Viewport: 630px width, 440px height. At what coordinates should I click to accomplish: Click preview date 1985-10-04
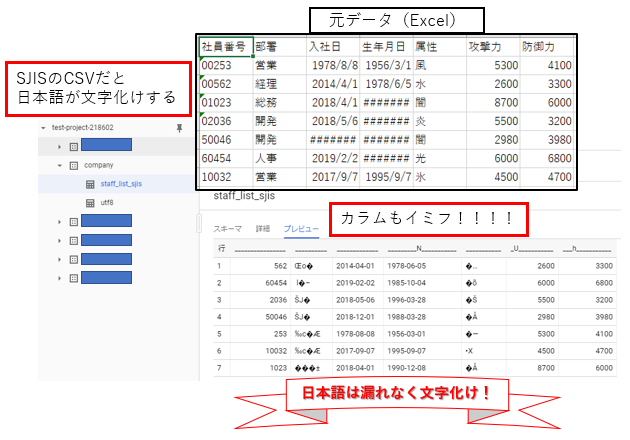point(407,283)
